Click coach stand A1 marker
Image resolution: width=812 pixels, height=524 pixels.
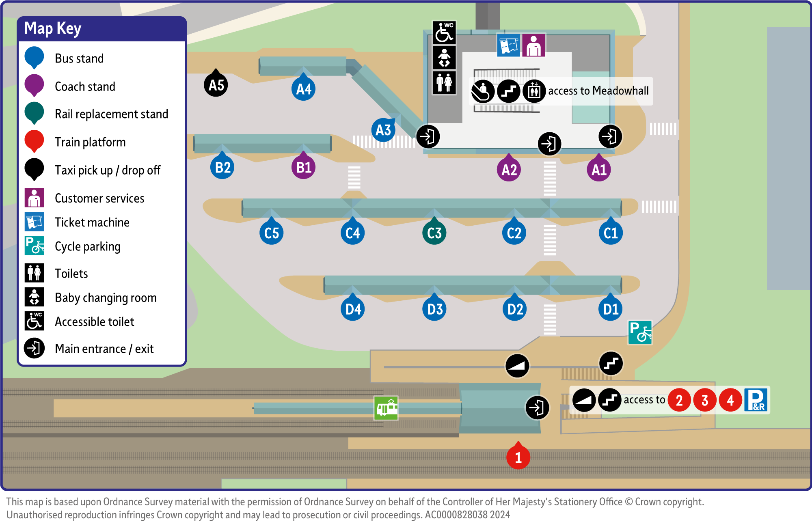tap(599, 168)
